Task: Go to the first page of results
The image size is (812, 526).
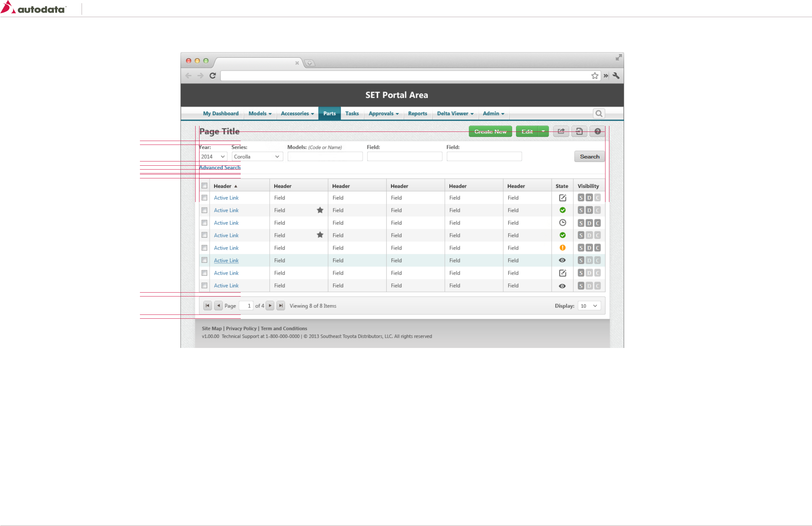Action: click(208, 306)
